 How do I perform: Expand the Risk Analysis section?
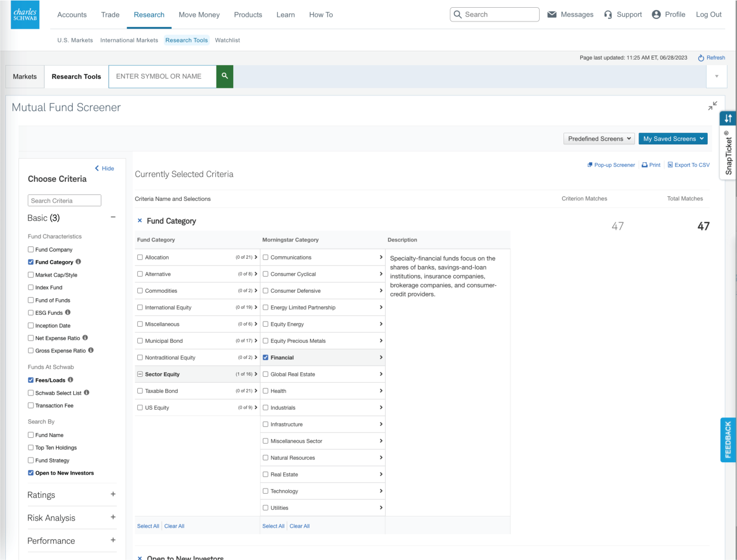(113, 517)
